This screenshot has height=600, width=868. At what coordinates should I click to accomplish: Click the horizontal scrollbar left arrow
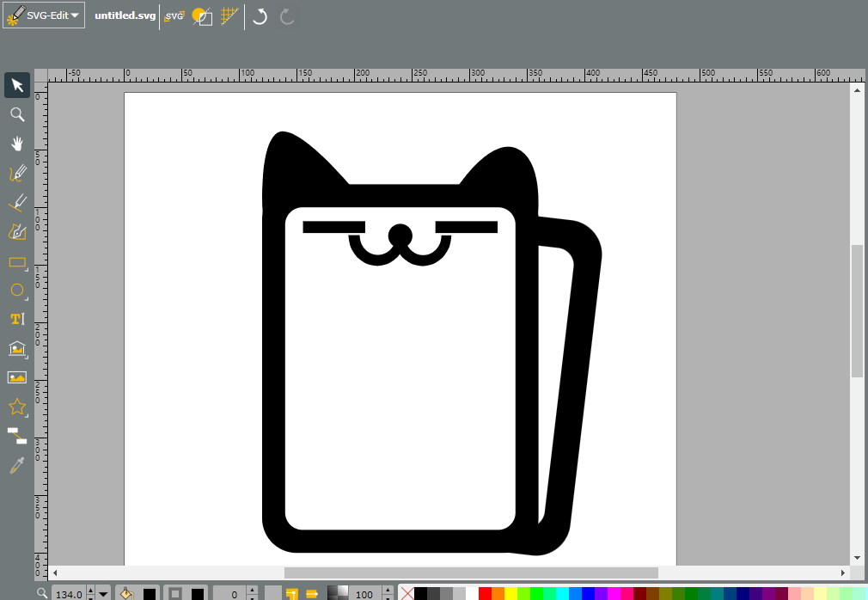[x=55, y=572]
